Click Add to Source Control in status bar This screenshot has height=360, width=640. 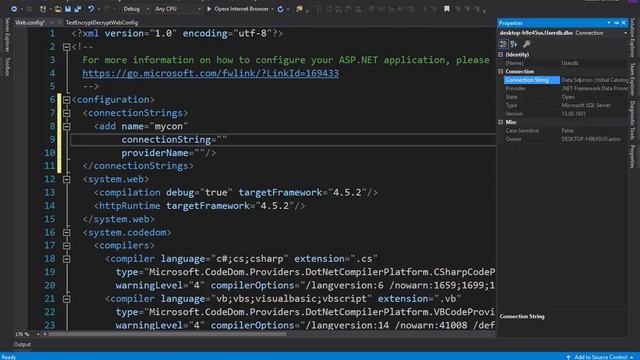click(x=600, y=357)
